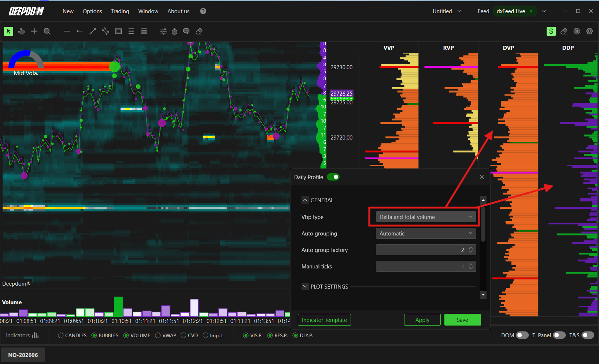Select the rectangle drawing tool
Screen dimensions: 599x364
click(x=118, y=31)
